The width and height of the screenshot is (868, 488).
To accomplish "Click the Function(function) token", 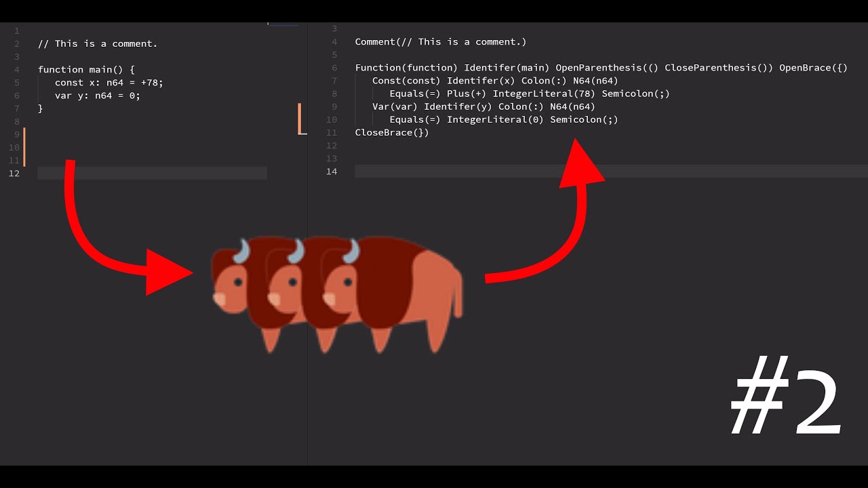I will [407, 68].
